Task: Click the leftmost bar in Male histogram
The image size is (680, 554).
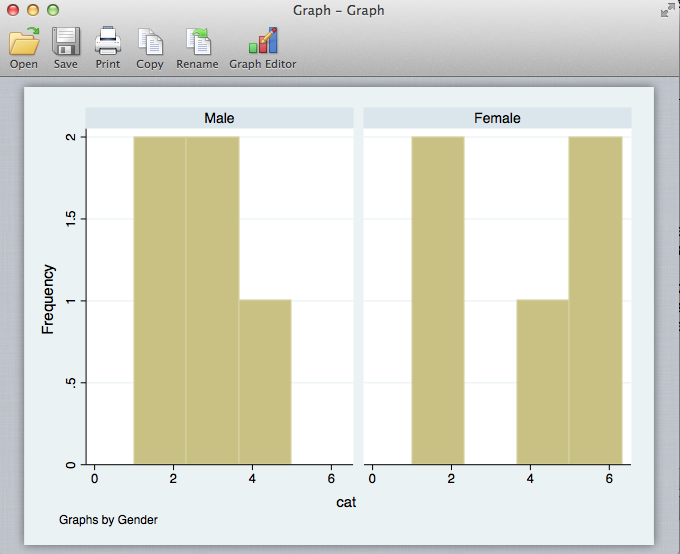Action: click(x=159, y=300)
